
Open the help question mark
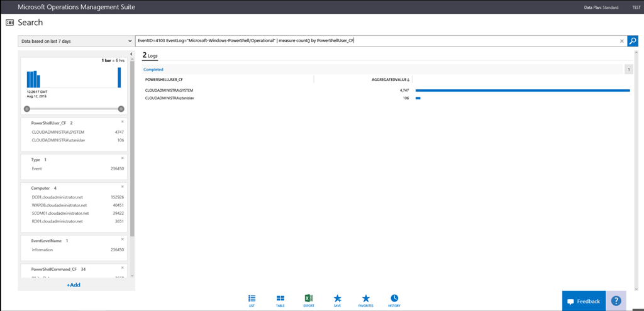[616, 301]
